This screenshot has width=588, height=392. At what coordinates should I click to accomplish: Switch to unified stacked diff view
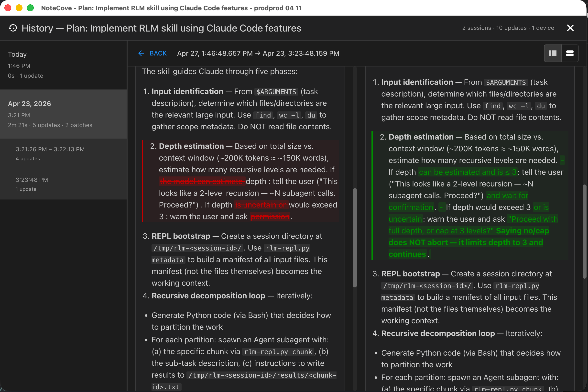(570, 53)
